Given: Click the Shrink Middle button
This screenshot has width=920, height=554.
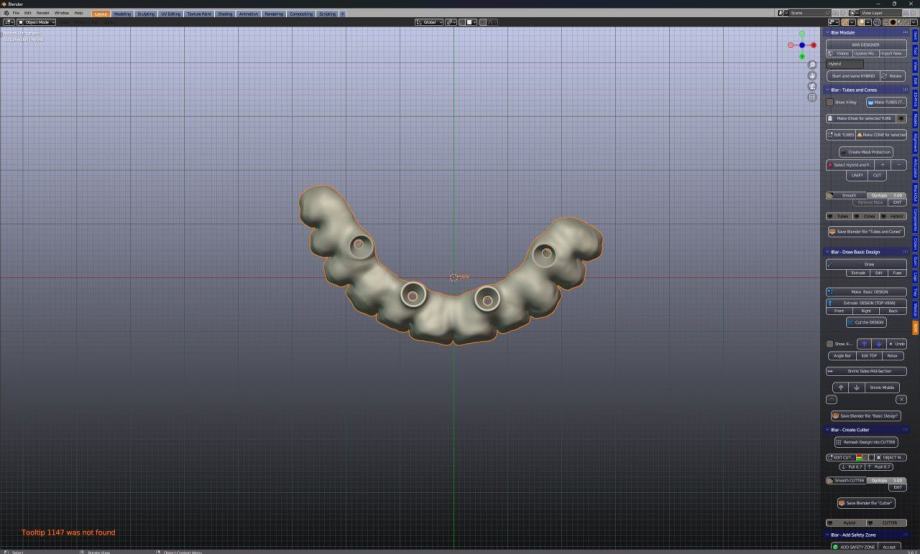Looking at the screenshot, I should (881, 388).
